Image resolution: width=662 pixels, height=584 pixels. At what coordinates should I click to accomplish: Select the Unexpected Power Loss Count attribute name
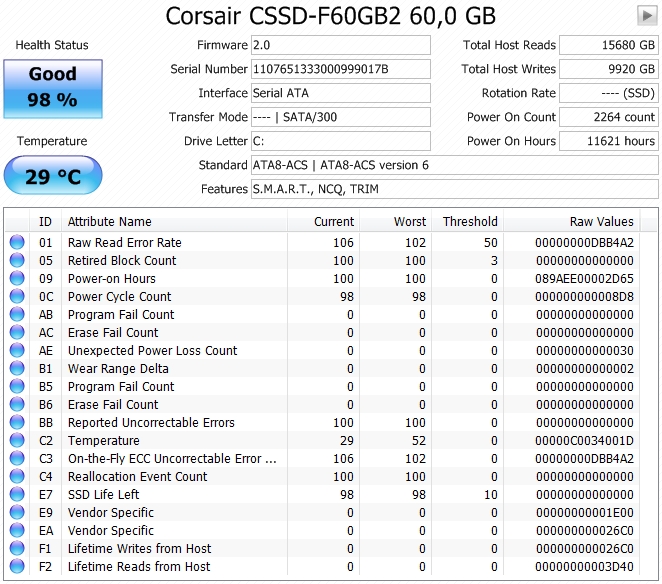tap(152, 350)
